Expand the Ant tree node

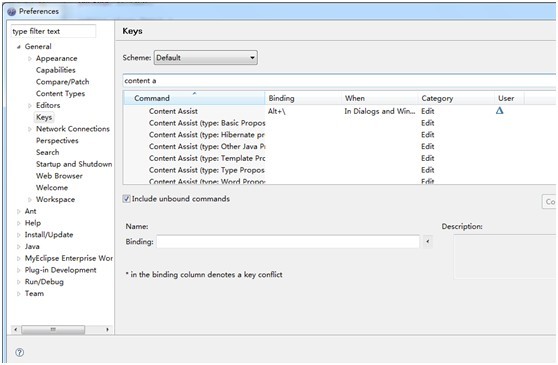19,211
